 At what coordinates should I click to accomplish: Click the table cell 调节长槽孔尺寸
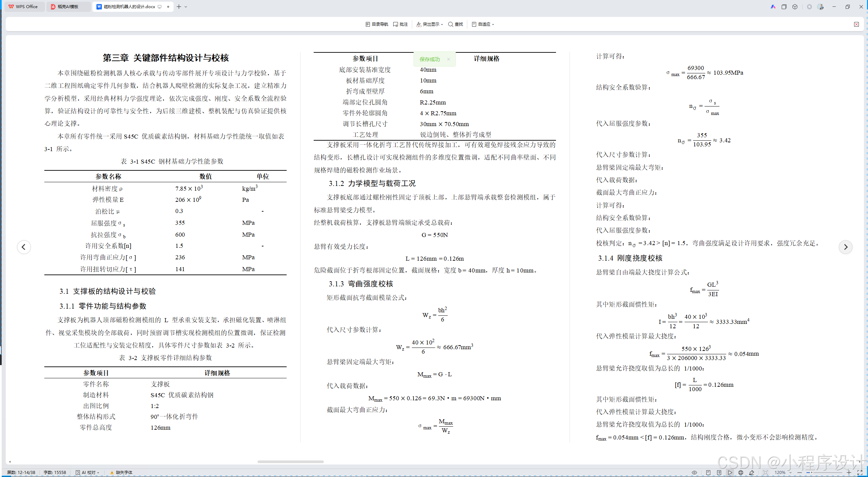coord(365,124)
